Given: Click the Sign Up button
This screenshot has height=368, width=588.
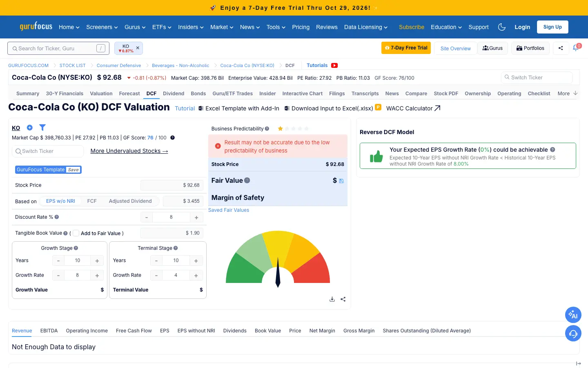Looking at the screenshot, I should click(552, 27).
